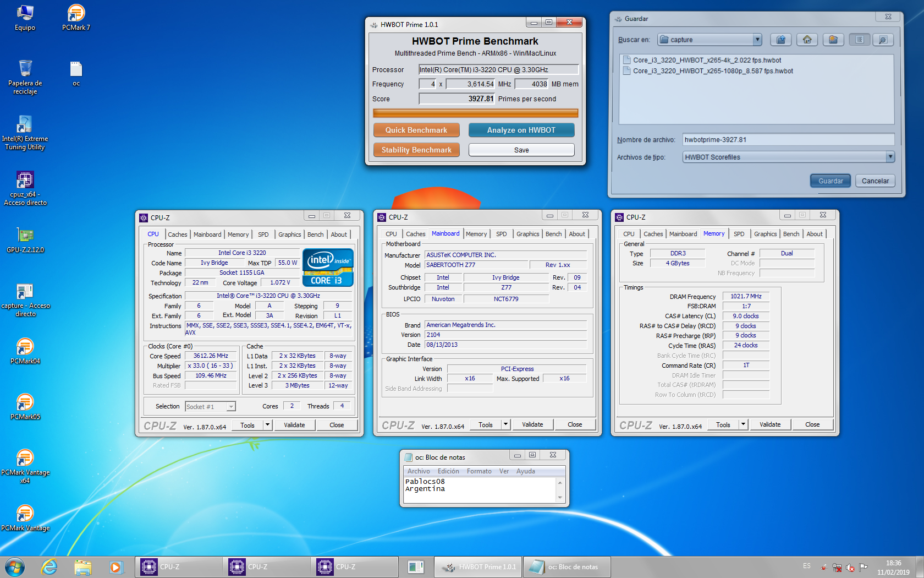Click the Tools button in Mainboard CPU-Z window
This screenshot has height=578, width=924.
(486, 424)
